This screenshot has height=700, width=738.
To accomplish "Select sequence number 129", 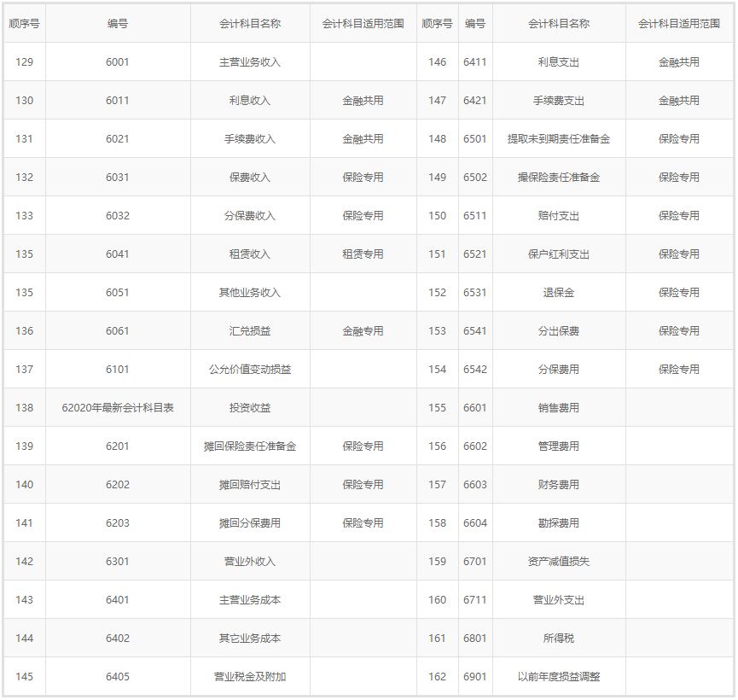I will (x=25, y=61).
